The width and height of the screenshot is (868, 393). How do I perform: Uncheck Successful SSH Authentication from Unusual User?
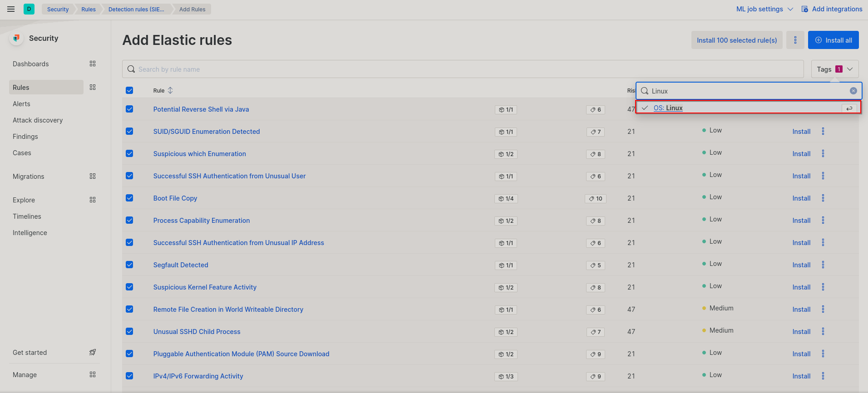point(129,176)
